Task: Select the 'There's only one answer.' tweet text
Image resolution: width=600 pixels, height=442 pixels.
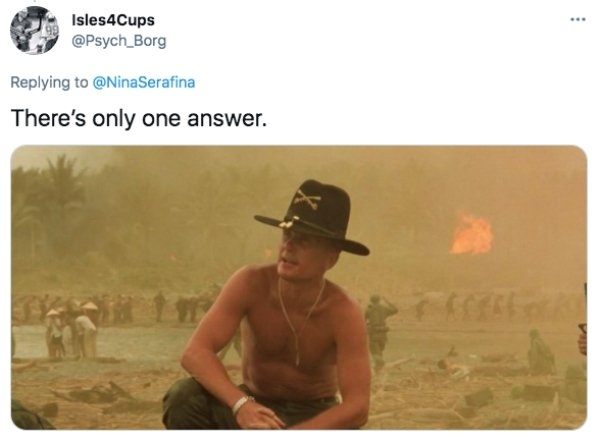Action: [139, 118]
